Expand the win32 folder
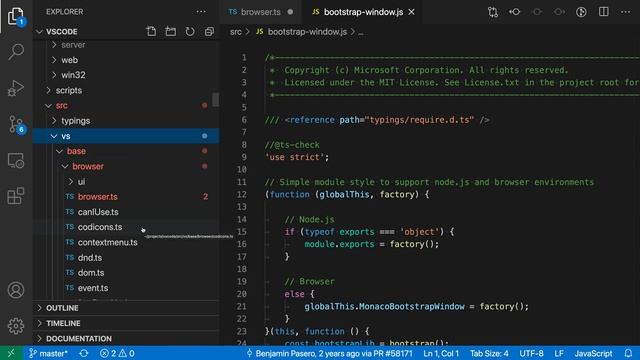The height and width of the screenshot is (360, 640). (x=54, y=75)
